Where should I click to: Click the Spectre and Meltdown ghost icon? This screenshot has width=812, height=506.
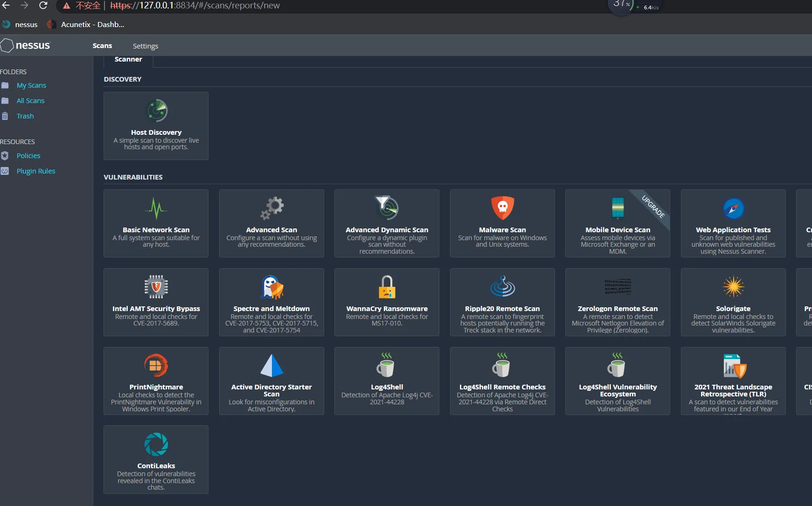[272, 287]
